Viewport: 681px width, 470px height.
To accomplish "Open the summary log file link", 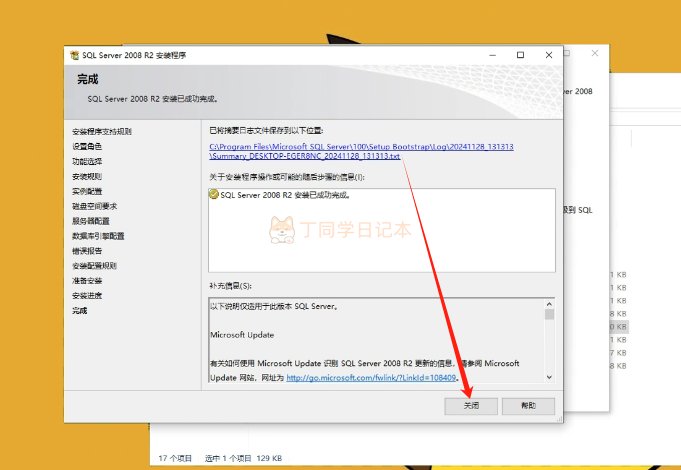I will pos(361,151).
